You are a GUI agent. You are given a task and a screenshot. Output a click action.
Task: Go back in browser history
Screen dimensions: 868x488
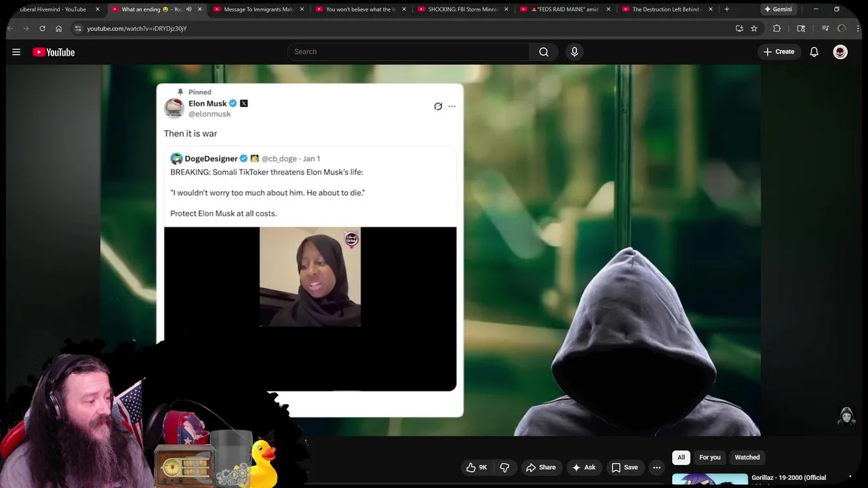pos(10,28)
